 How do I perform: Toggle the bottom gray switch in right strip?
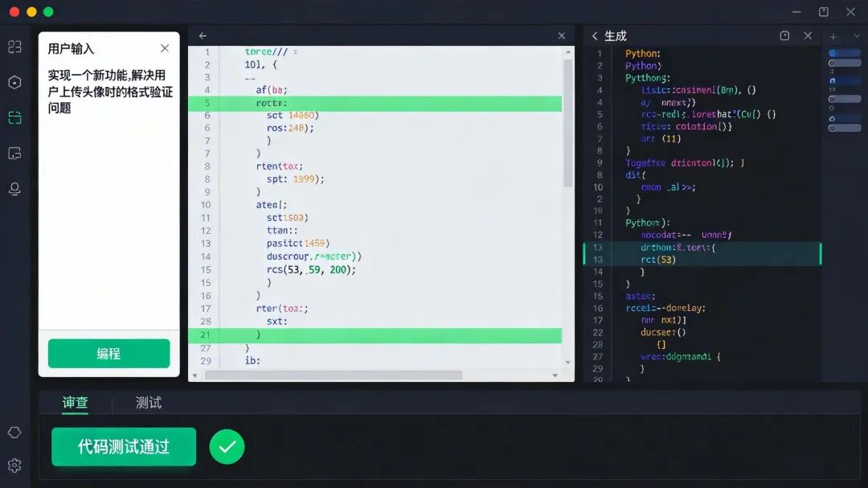(844, 128)
